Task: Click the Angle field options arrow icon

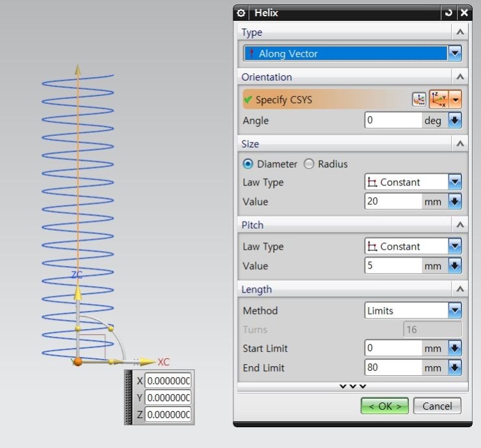Action: point(454,120)
